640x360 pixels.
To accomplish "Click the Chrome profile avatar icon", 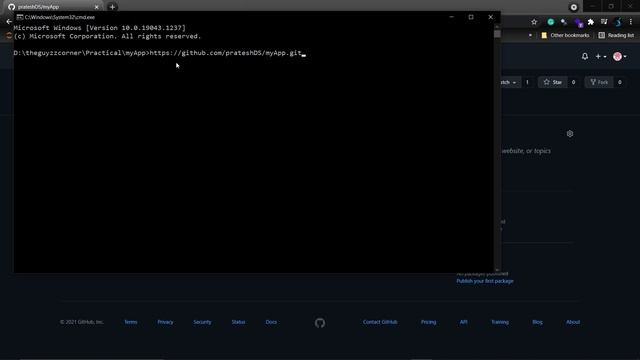I will pyautogui.click(x=618, y=22).
